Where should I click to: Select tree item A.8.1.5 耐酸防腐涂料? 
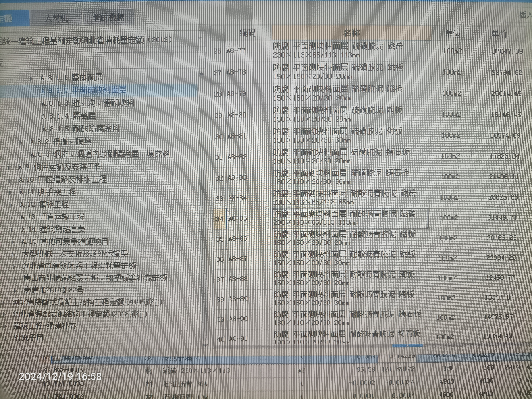(x=81, y=129)
